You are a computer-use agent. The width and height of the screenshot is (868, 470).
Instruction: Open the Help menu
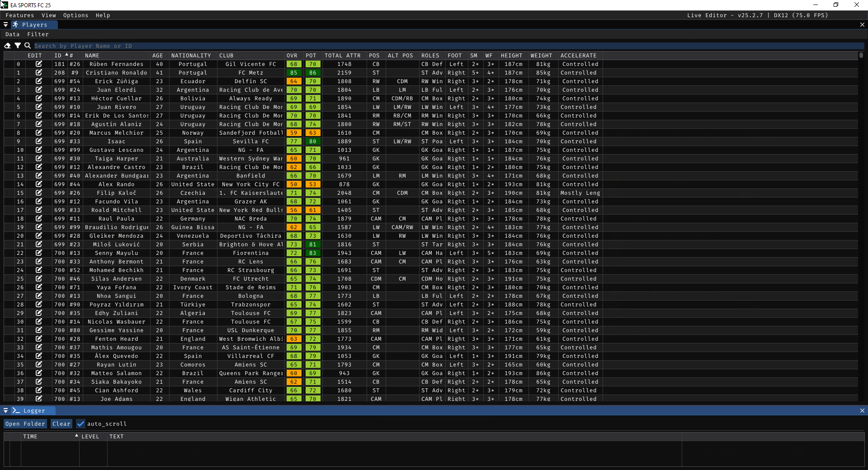click(103, 15)
